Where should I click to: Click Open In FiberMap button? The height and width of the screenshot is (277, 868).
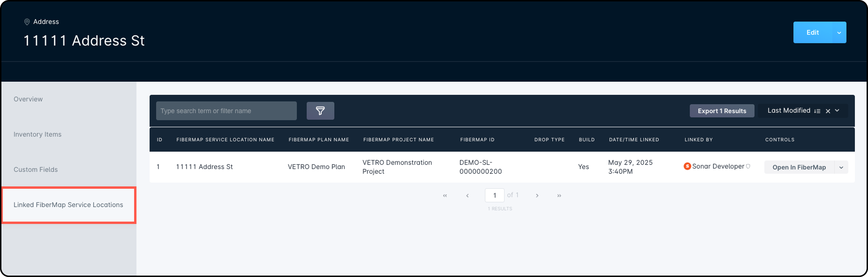click(x=799, y=167)
